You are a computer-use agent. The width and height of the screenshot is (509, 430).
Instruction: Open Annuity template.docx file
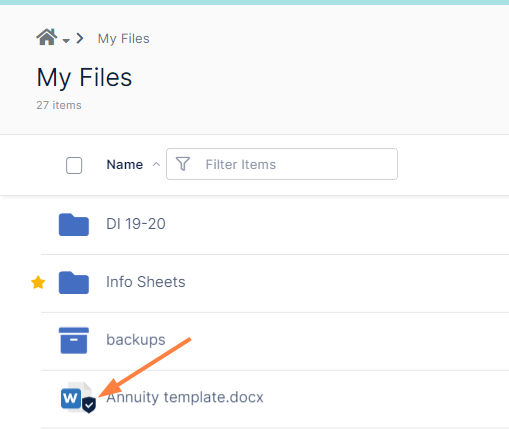(x=185, y=397)
